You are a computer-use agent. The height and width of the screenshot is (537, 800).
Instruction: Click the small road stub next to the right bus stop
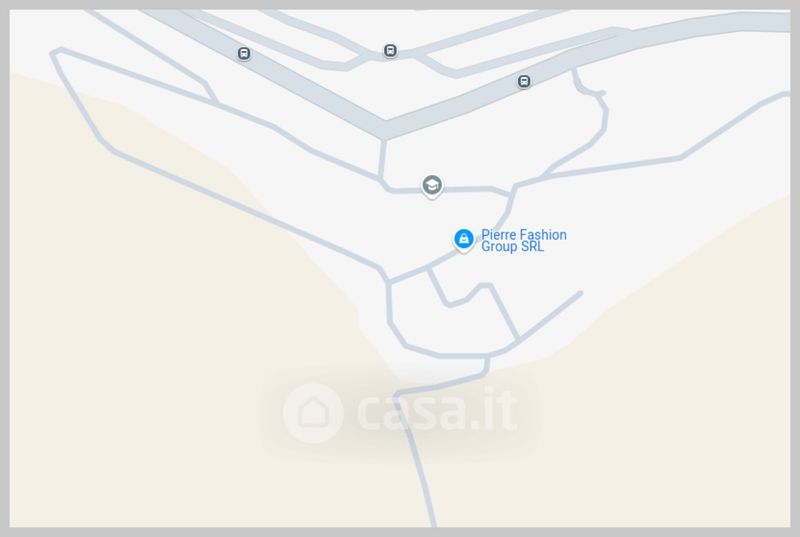point(590,89)
